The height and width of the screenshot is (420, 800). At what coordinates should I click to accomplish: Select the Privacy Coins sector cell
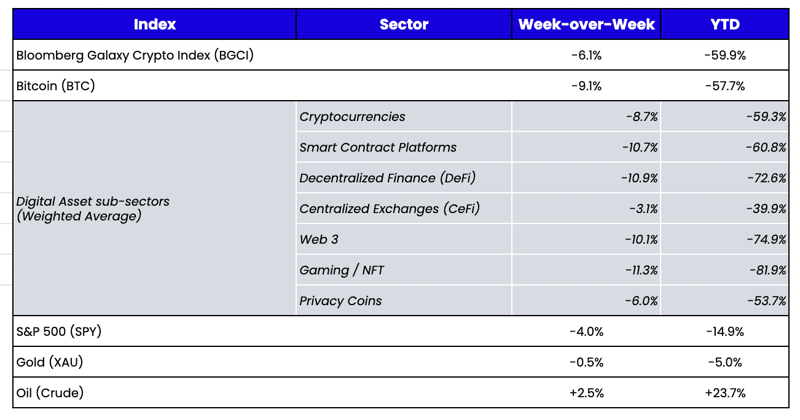[340, 301]
